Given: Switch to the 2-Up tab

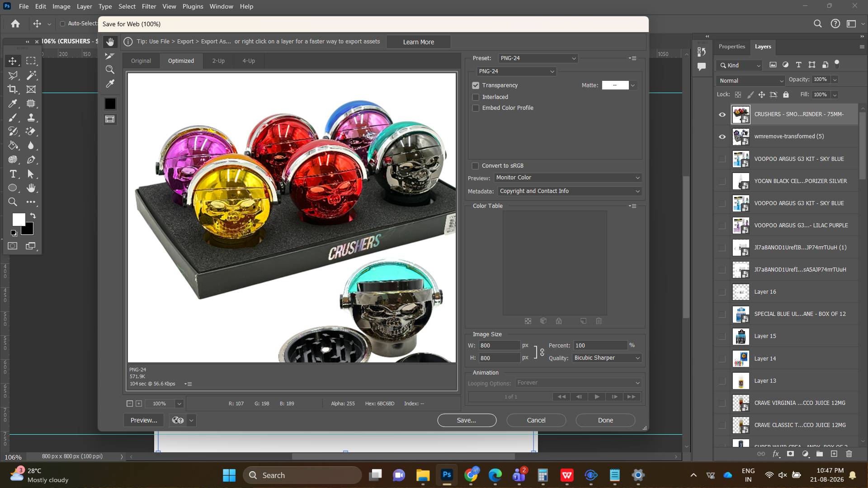Looking at the screenshot, I should (218, 61).
